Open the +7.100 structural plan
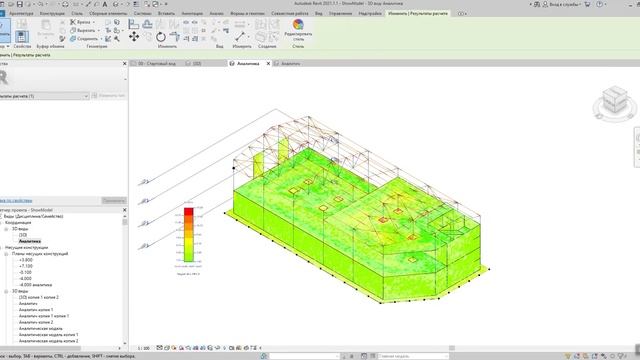 26,266
